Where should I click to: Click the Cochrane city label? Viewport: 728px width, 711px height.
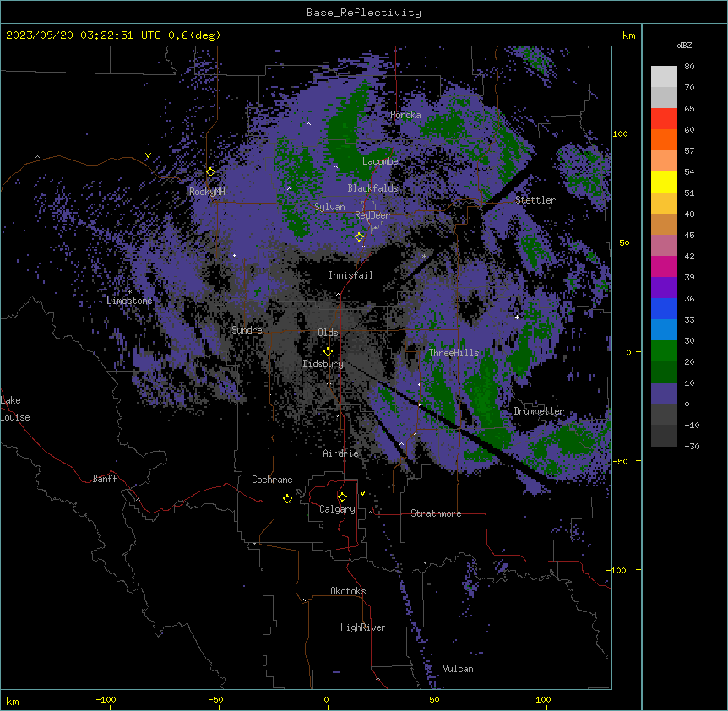[x=272, y=480]
